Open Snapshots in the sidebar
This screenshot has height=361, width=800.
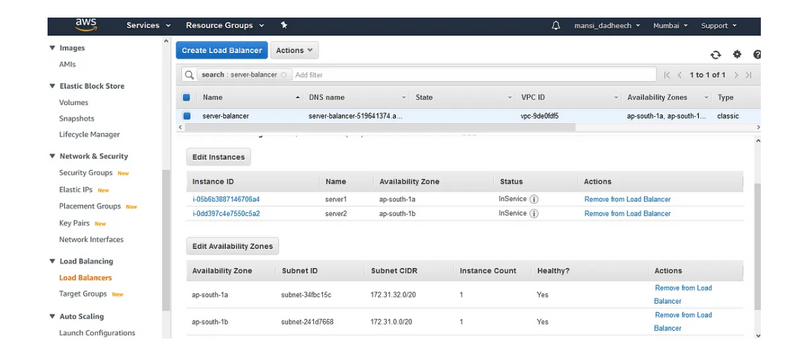[x=77, y=118]
